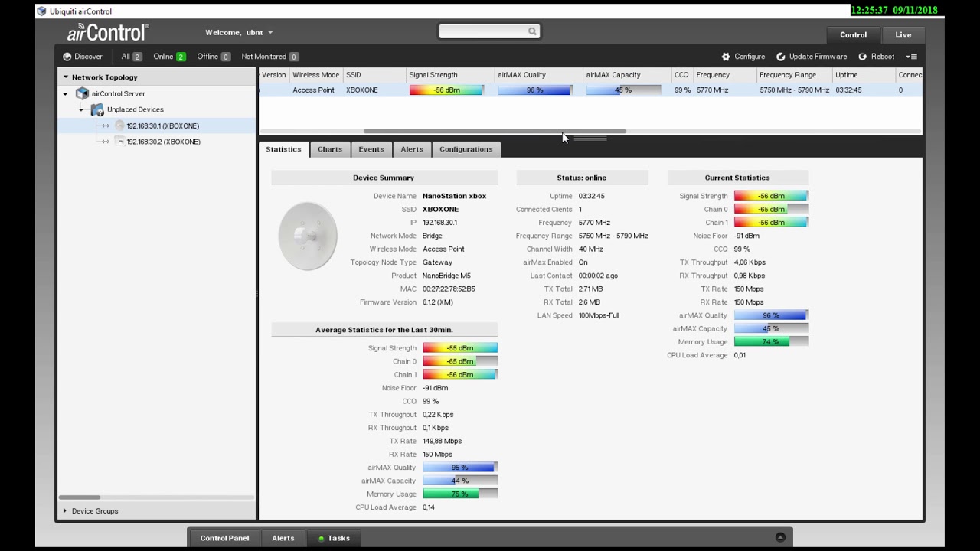
Task: Click the Discover icon button
Action: coord(67,57)
